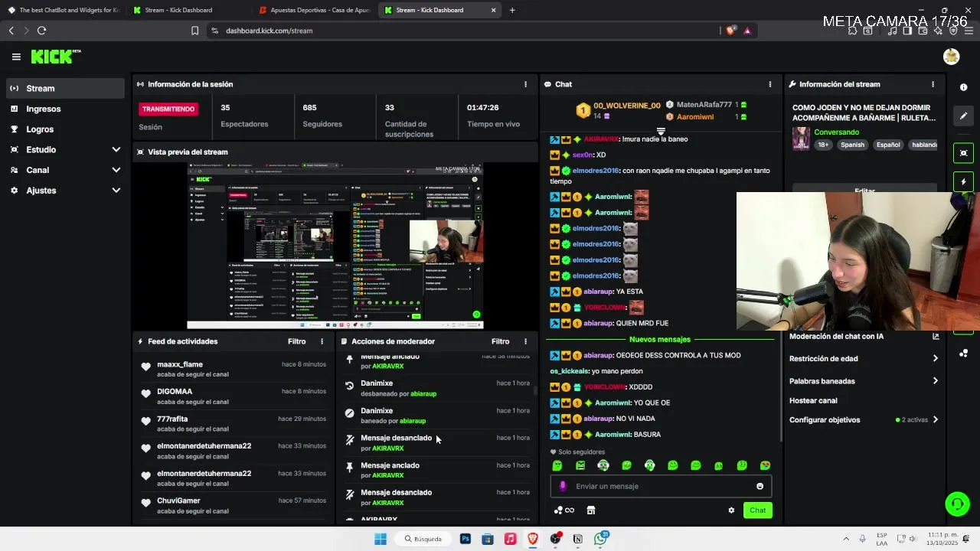Image resolution: width=980 pixels, height=551 pixels.
Task: Open the hamburger menu beside Kick logo
Action: (16, 57)
